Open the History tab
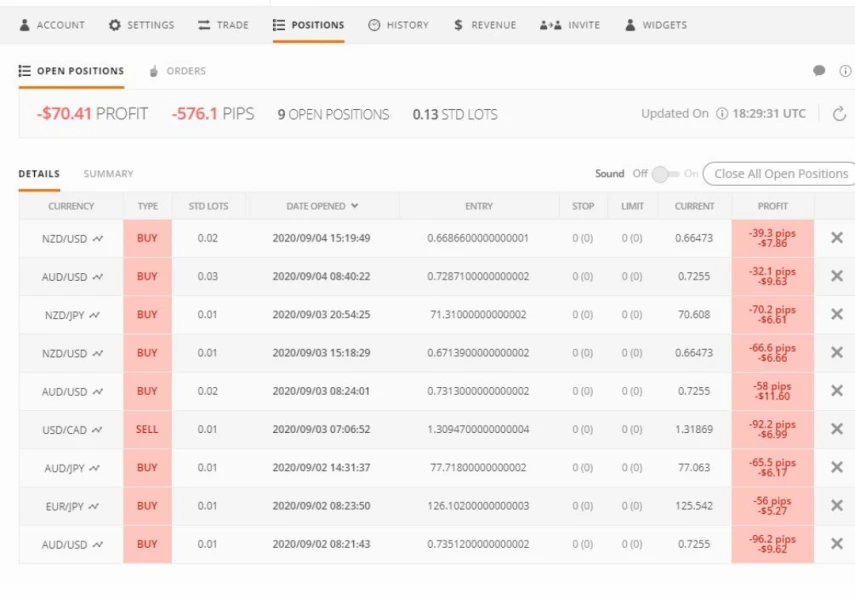This screenshot has height=600, width=855. click(399, 25)
